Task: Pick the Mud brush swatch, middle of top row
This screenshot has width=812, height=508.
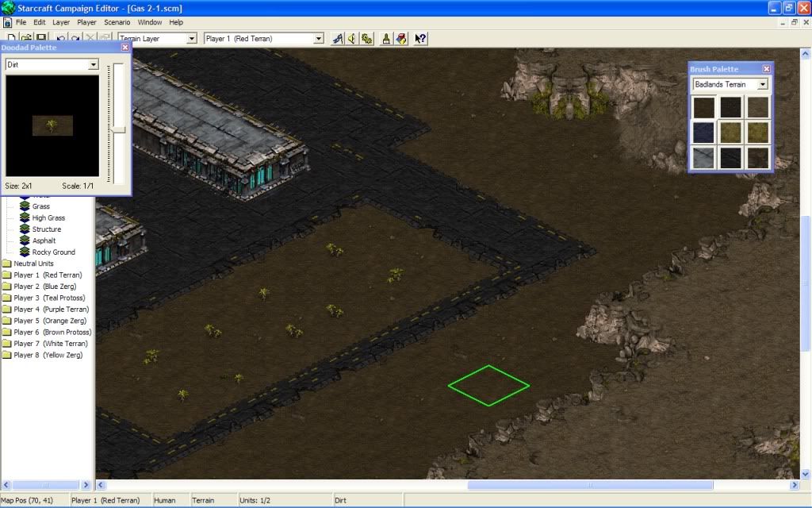Action: (x=730, y=107)
